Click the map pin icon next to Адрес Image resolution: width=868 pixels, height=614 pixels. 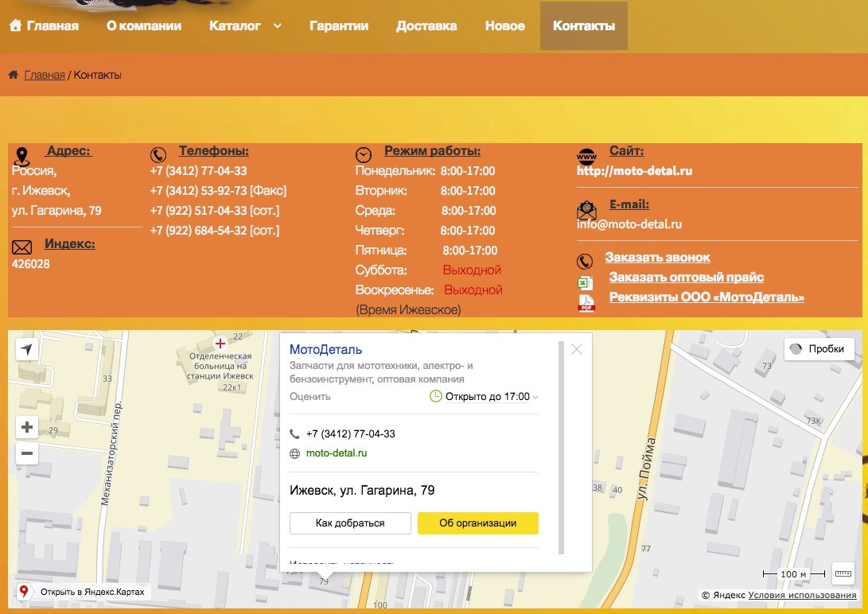point(21,156)
